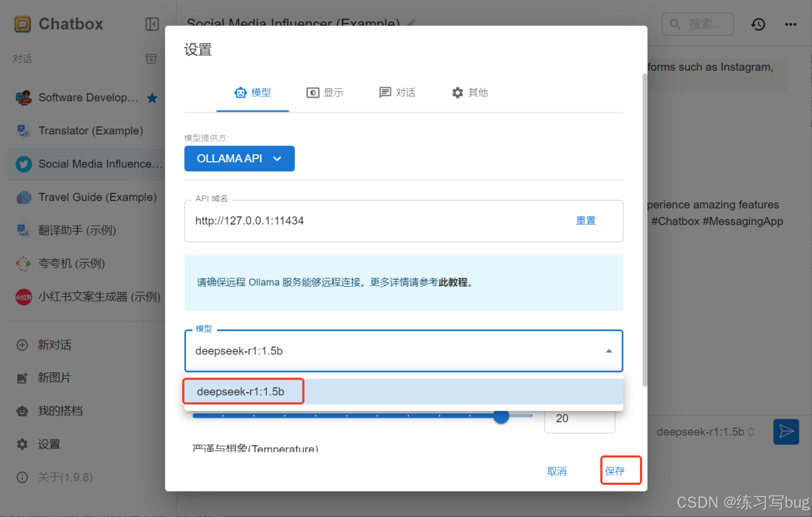Click the pencil edit icon beside conversation title

[x=411, y=23]
